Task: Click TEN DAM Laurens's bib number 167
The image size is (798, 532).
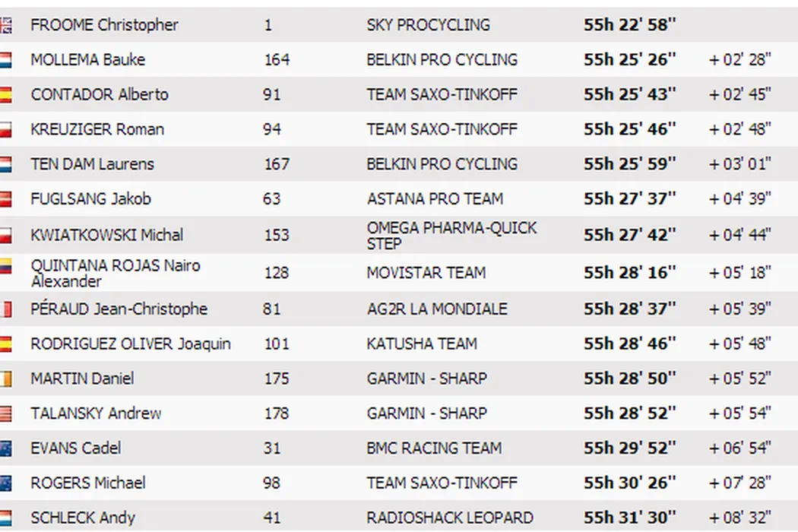Action: pos(277,164)
